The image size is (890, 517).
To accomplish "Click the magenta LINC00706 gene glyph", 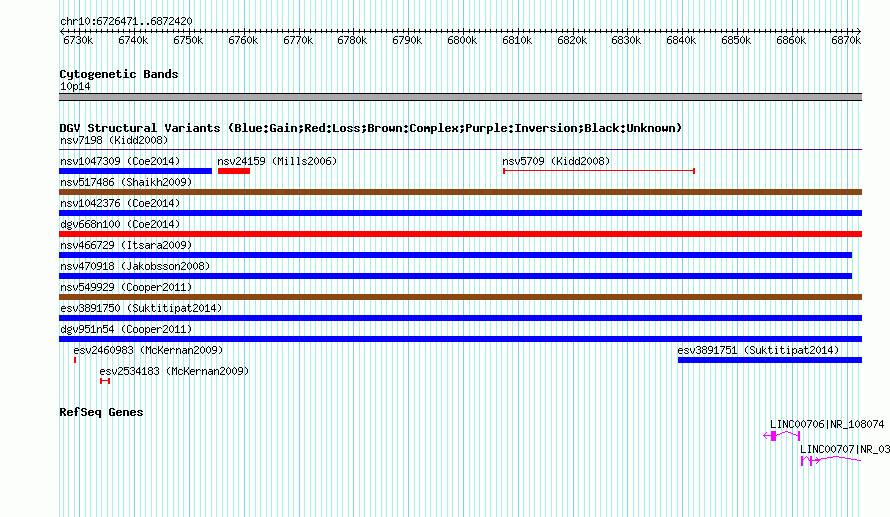I will (x=782, y=436).
